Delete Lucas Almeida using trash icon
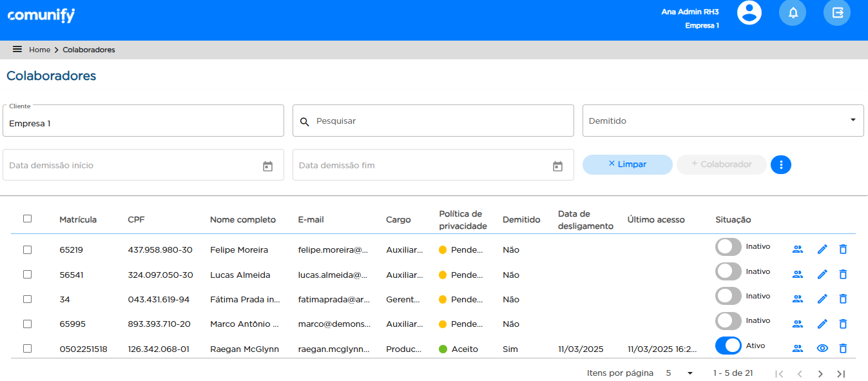 [x=842, y=275]
